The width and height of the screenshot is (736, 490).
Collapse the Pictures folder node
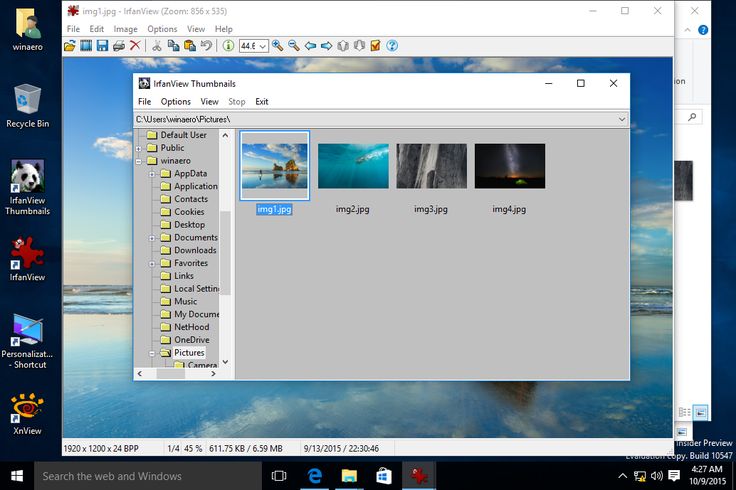[152, 353]
